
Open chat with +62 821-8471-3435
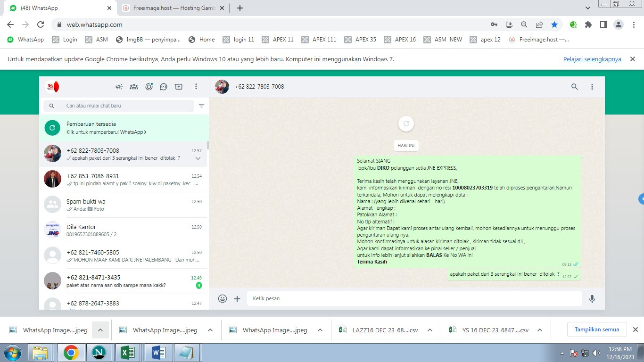point(124,281)
